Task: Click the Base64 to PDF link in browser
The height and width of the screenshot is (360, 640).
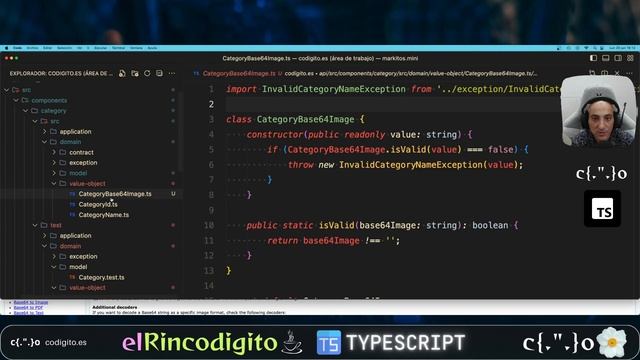Action: tap(28, 308)
